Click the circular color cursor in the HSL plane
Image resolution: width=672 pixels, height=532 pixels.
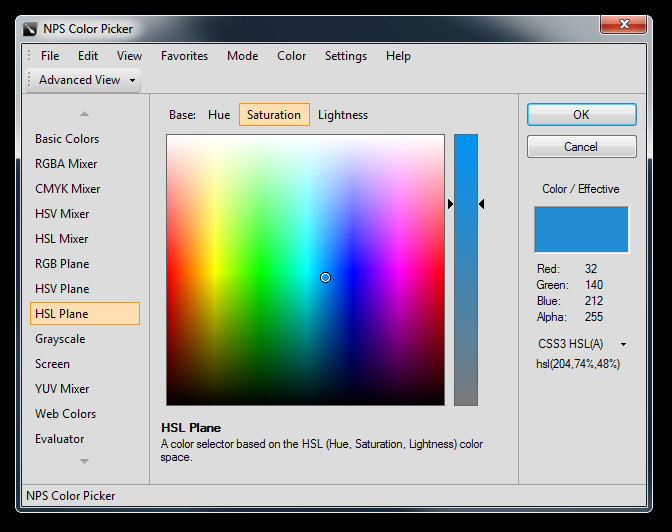(x=325, y=278)
